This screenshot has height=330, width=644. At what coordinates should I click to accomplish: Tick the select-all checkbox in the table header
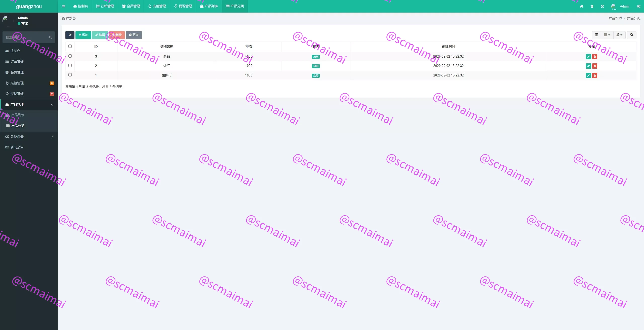tap(70, 46)
